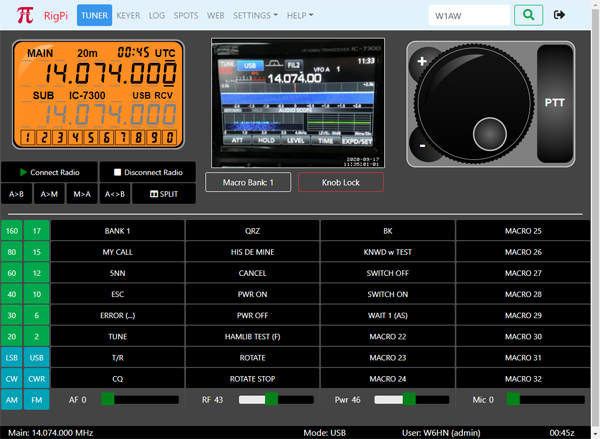Switch mode to FM
This screenshot has width=600, height=439.
(37, 400)
